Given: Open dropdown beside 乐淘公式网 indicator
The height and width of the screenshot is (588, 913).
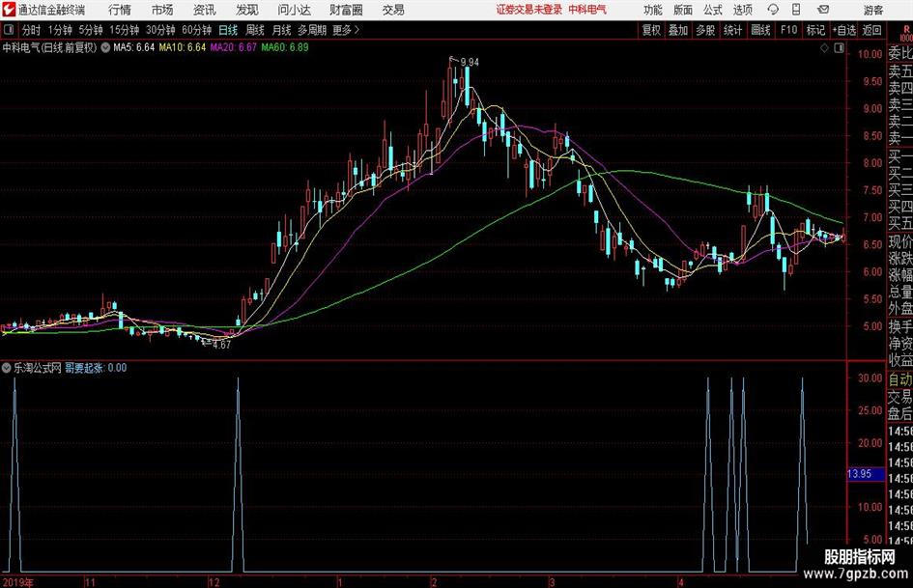Looking at the screenshot, I should 7,368.
